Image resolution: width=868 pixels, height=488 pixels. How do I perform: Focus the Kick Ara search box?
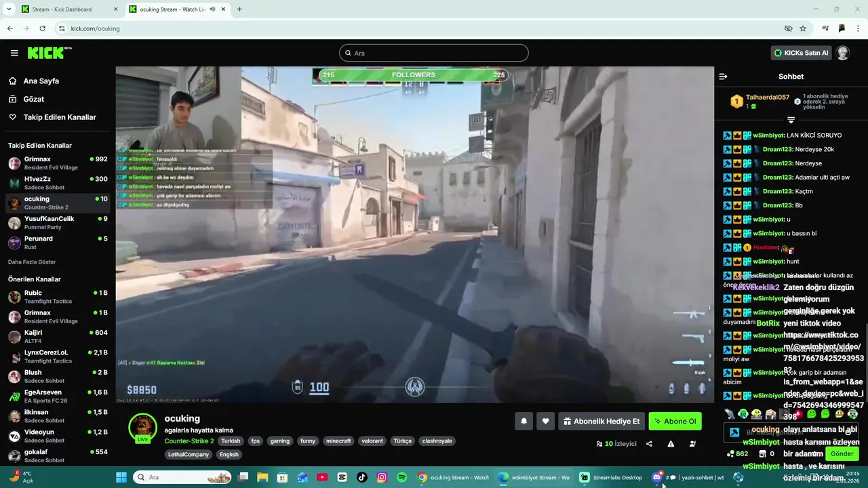tap(434, 53)
